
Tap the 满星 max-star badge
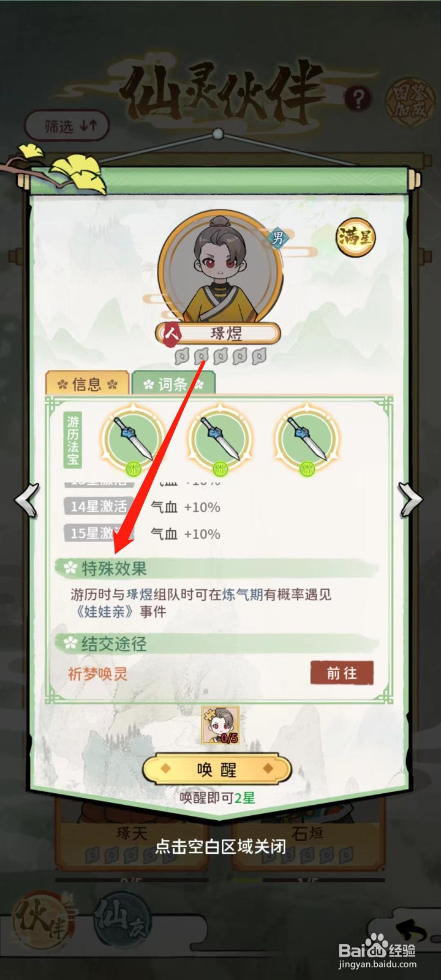click(x=355, y=236)
